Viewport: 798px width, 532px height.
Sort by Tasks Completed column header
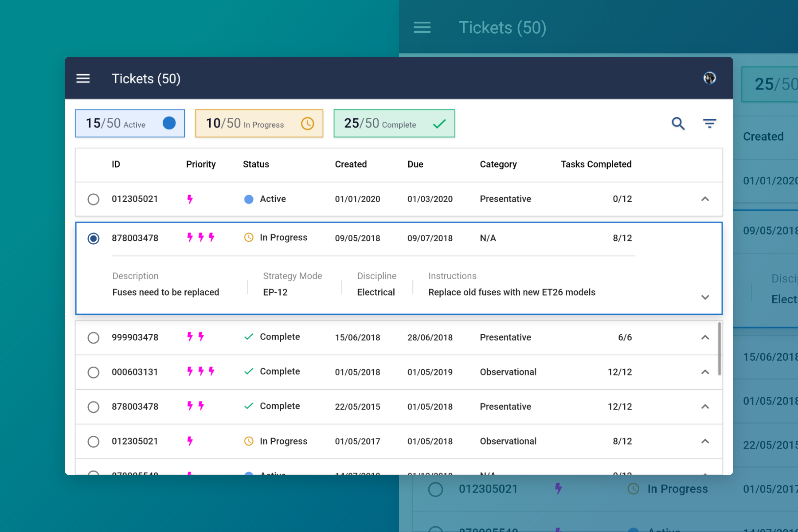coord(596,164)
